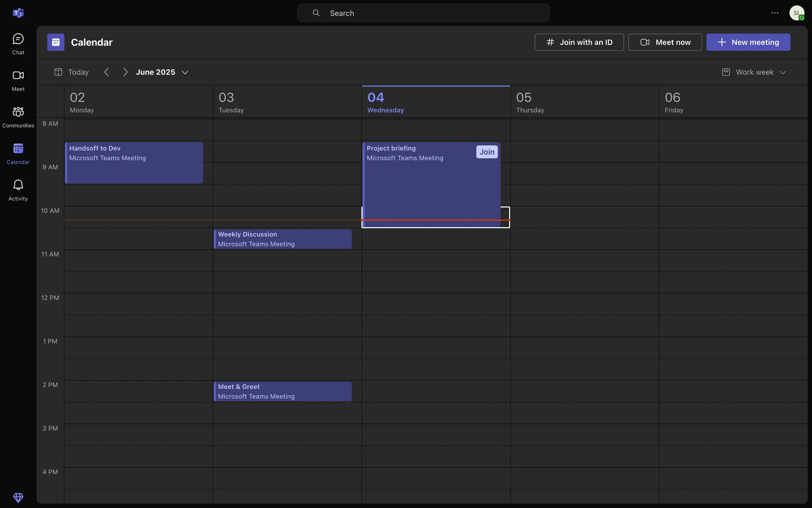Go to next week arrow
The height and width of the screenshot is (508, 812).
[x=125, y=72]
